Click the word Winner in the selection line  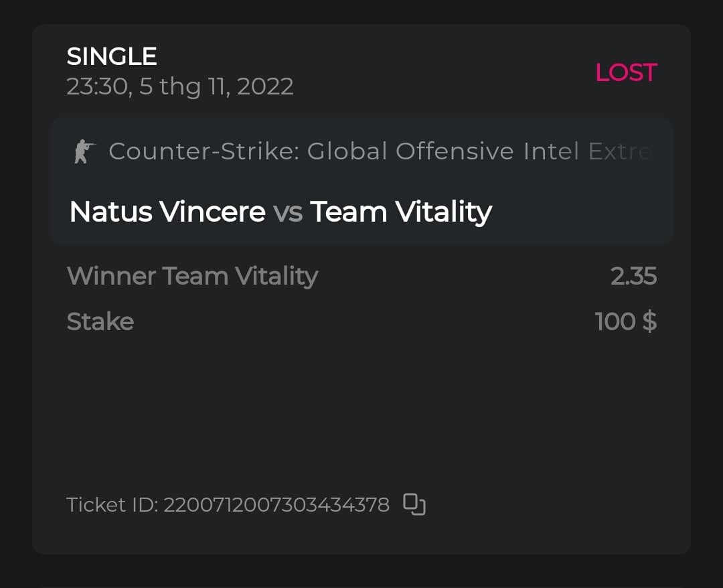[x=112, y=276]
